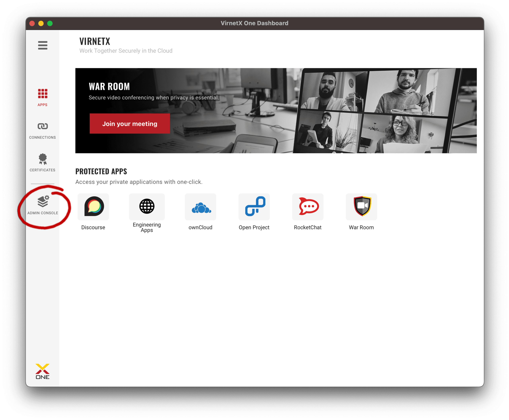Select the RocketChat label under its icon

(x=308, y=227)
